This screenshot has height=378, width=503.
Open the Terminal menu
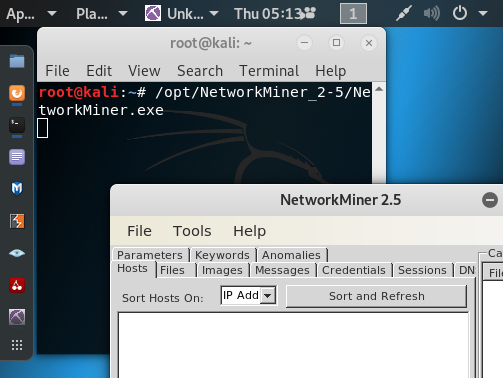269,71
